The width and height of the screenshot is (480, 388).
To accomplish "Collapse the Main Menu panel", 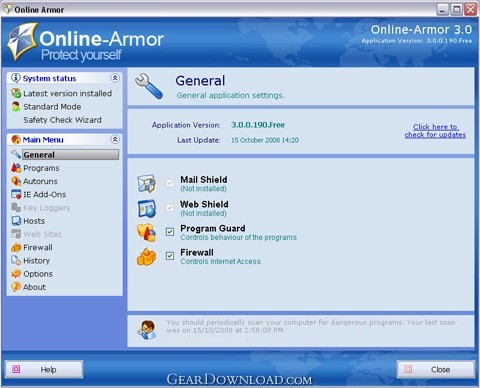I will point(115,139).
